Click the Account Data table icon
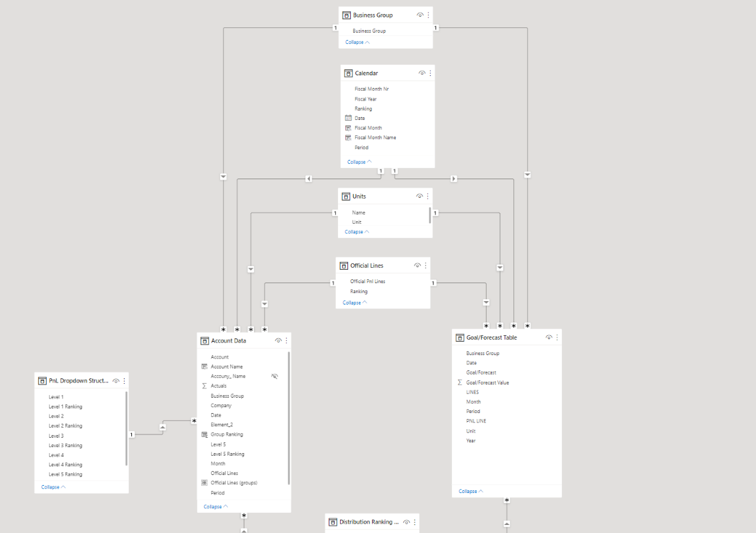Viewport: 756px width, 533px height. coord(205,340)
